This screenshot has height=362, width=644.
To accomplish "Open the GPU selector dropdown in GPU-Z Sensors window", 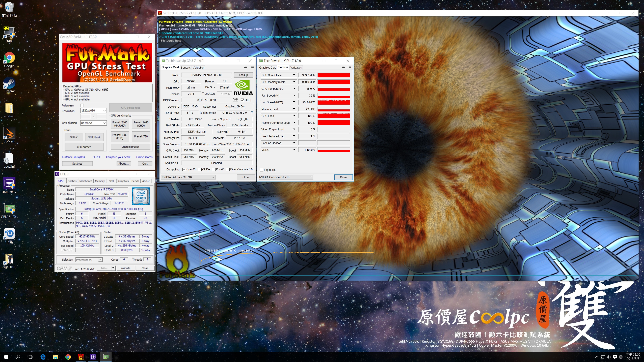I will point(286,177).
